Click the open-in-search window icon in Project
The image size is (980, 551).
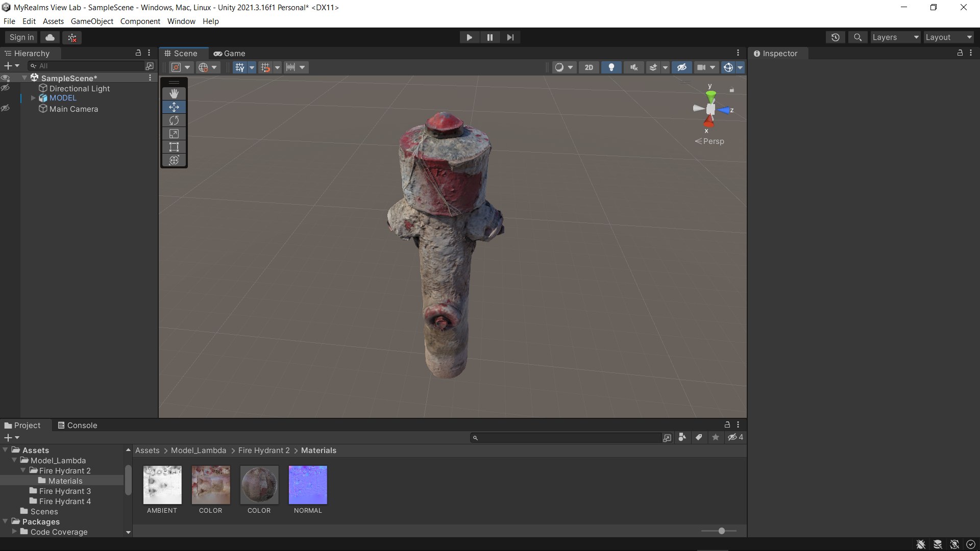pyautogui.click(x=667, y=438)
